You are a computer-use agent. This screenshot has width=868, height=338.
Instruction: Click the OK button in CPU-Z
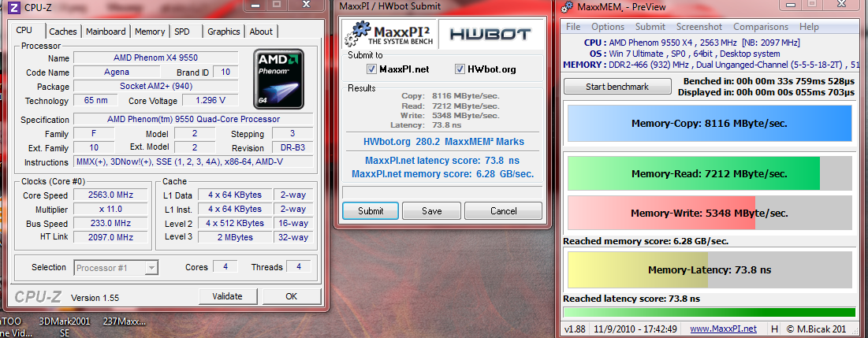(x=292, y=296)
